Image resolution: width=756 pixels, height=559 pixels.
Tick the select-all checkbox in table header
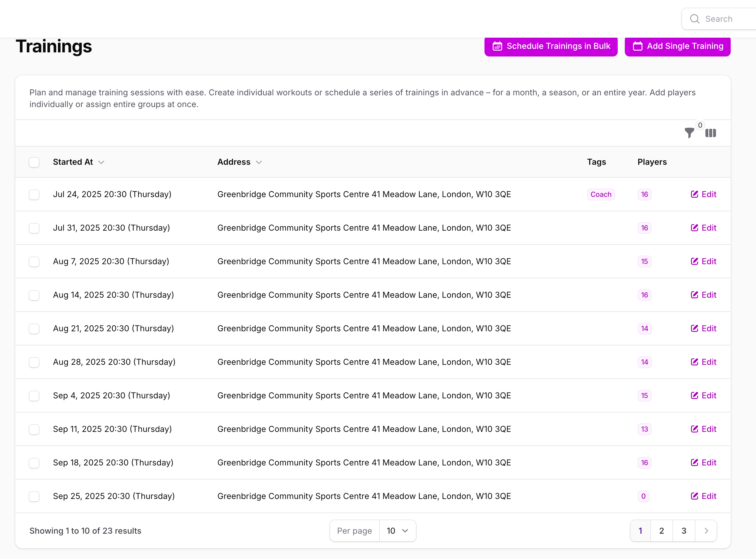[34, 162]
